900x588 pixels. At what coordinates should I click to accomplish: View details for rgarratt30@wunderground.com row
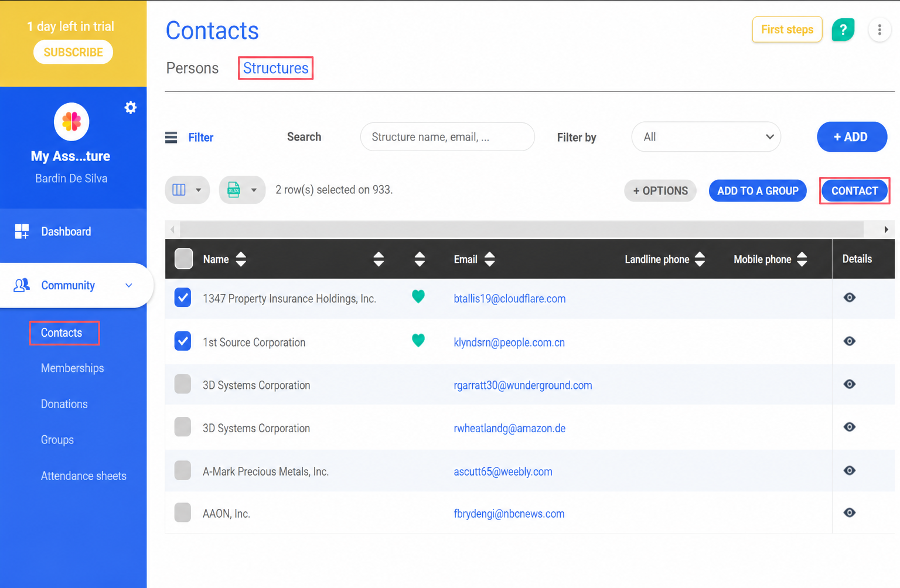(x=850, y=384)
